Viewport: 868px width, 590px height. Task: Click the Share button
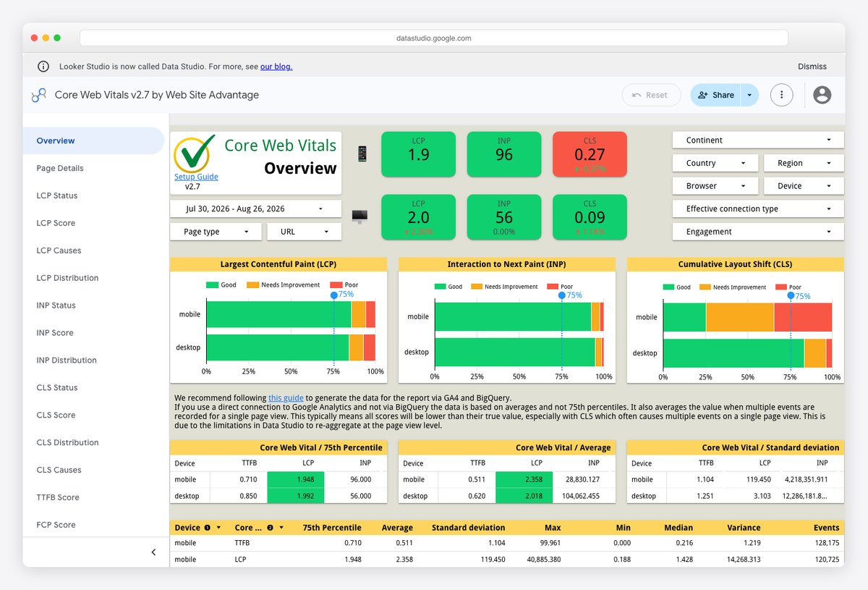(x=716, y=95)
